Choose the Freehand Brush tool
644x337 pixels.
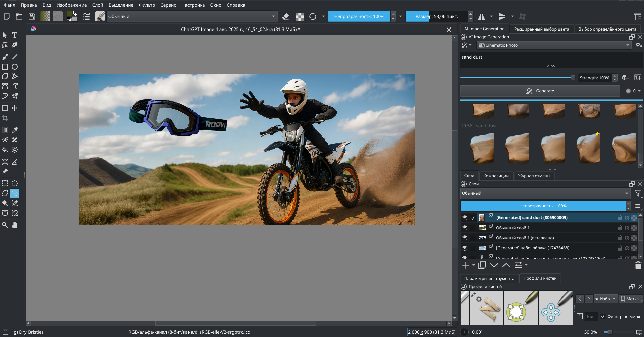click(5, 57)
